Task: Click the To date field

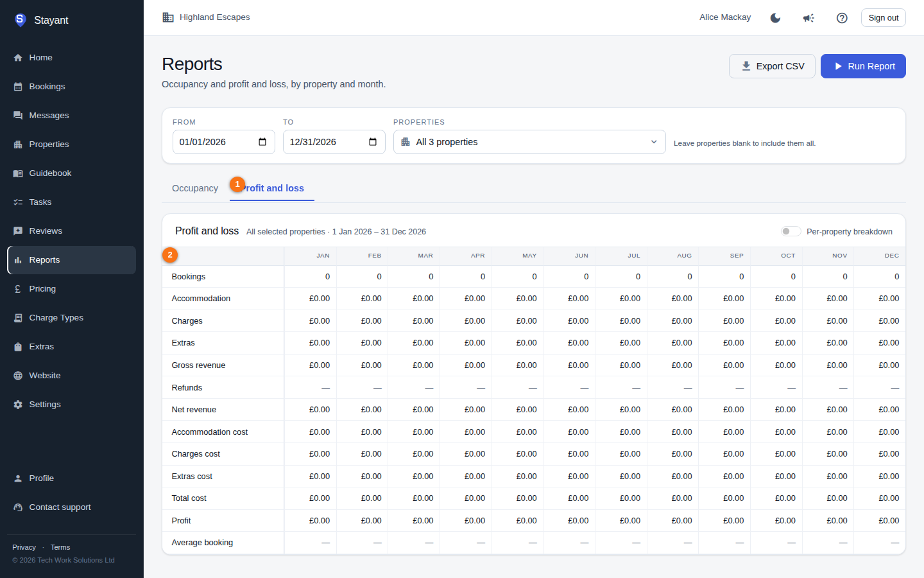Action: (334, 142)
